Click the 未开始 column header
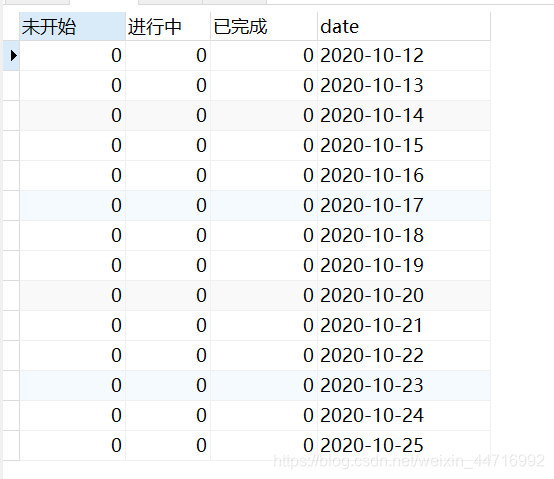This screenshot has width=554, height=479. tap(72, 26)
